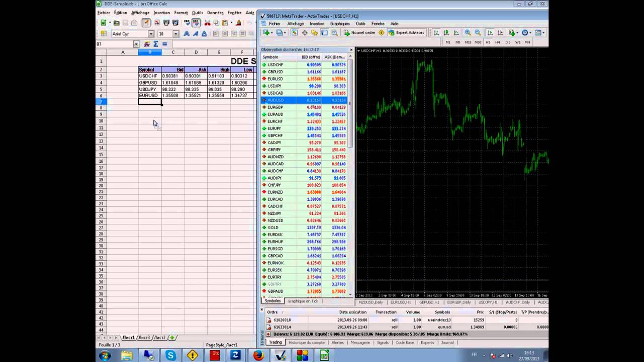Open the font size dropdown showing 10
644x362 pixels.
pos(176,34)
